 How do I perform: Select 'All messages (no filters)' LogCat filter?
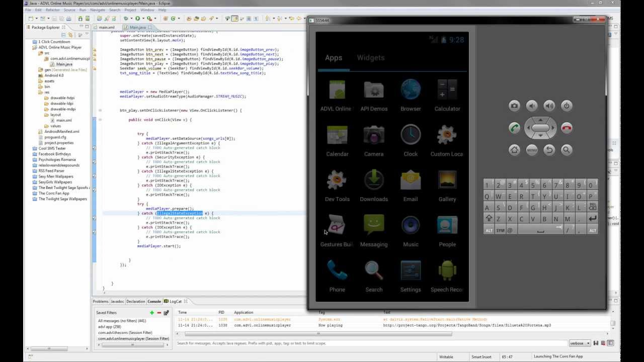122,321
